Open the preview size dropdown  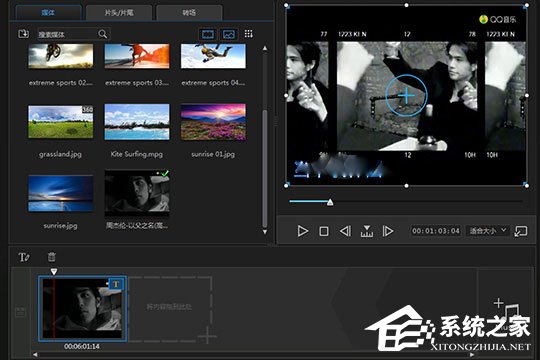[488, 230]
